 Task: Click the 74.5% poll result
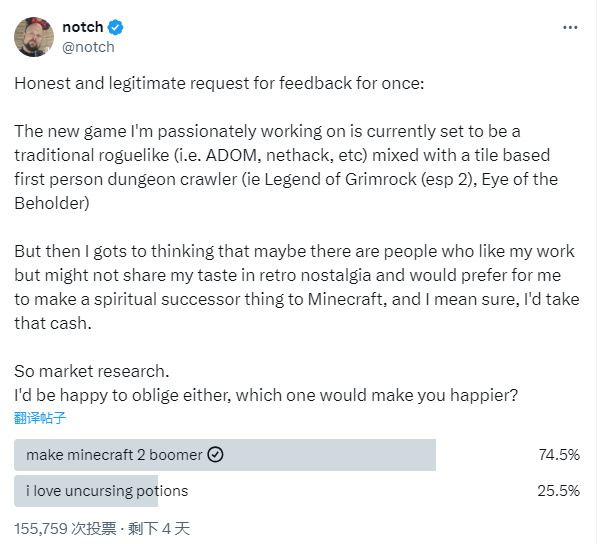[559, 455]
